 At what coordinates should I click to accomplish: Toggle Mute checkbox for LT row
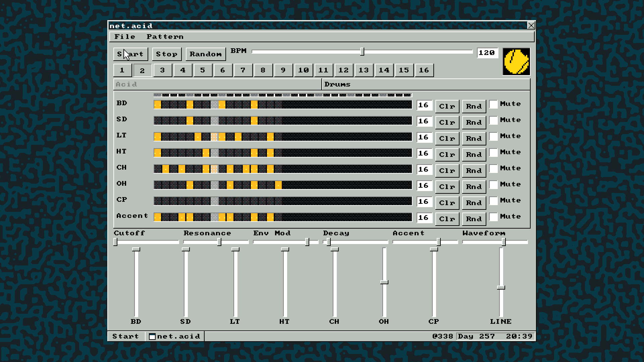click(x=493, y=136)
